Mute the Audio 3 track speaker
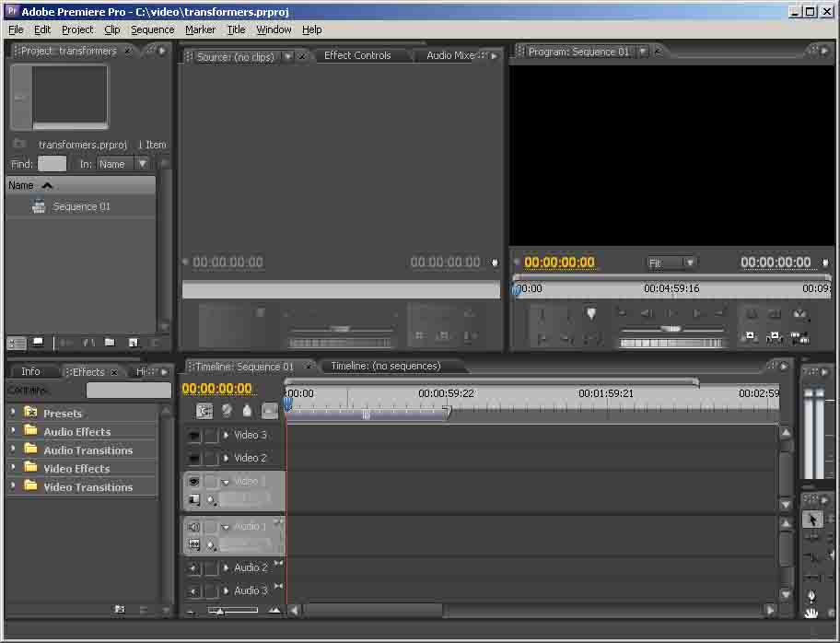The image size is (840, 643). pos(194,591)
